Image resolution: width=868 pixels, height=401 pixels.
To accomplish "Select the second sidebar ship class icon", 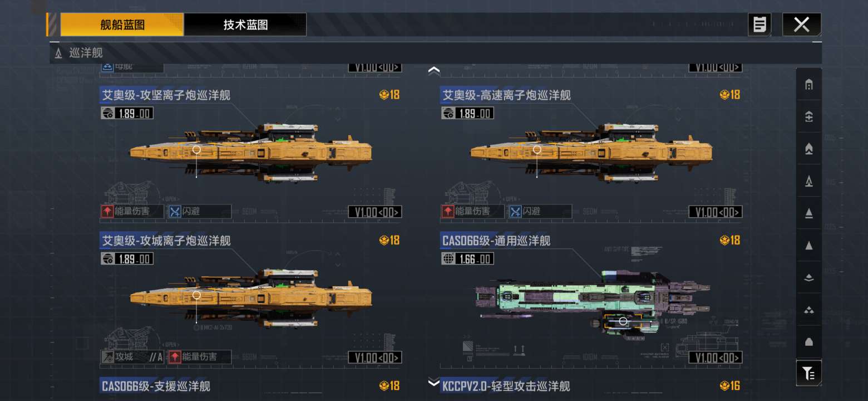I will point(809,116).
